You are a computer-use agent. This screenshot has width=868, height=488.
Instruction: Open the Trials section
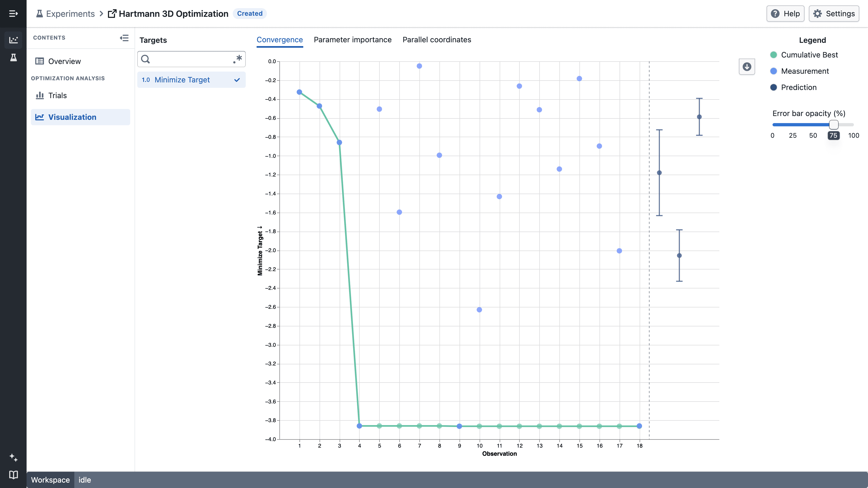click(x=81, y=95)
